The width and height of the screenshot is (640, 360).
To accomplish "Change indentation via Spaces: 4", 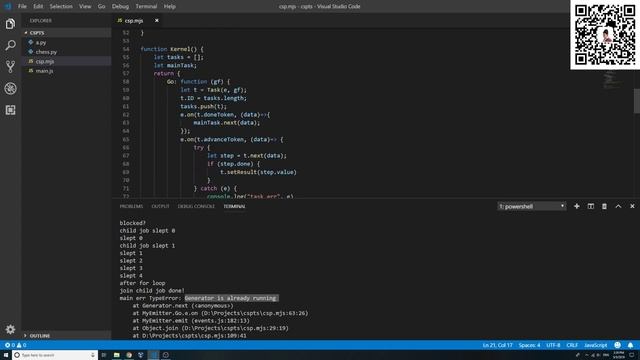I will (529, 345).
